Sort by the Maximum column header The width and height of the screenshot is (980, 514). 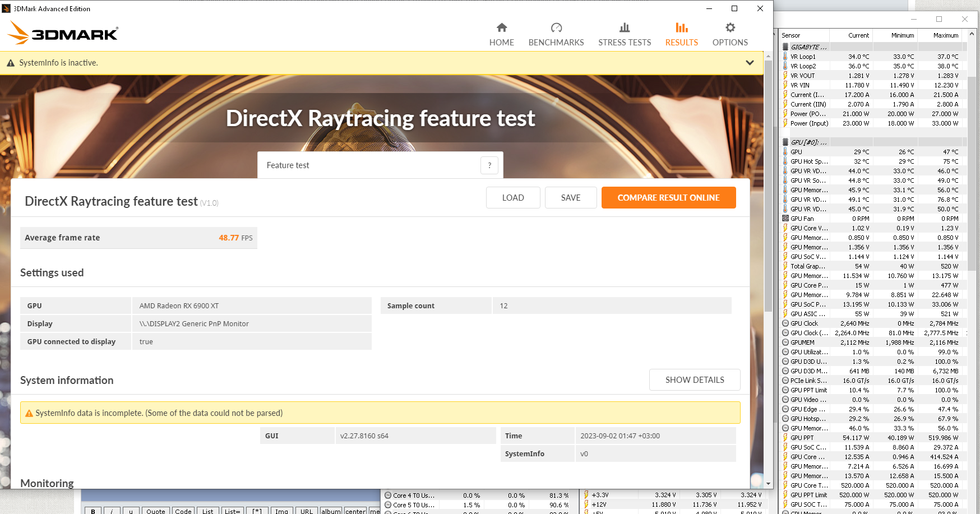pos(939,35)
